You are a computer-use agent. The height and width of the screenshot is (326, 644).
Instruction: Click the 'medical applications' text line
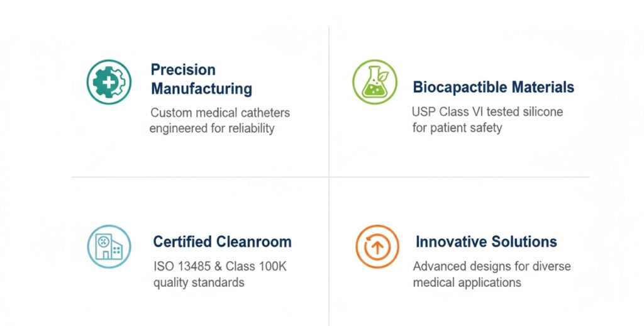tap(467, 282)
